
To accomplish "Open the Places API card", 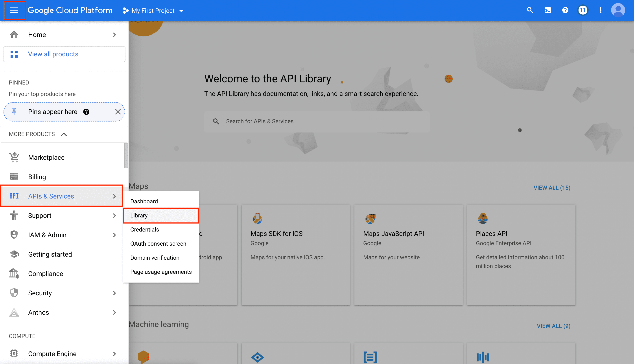I will tap(521, 255).
